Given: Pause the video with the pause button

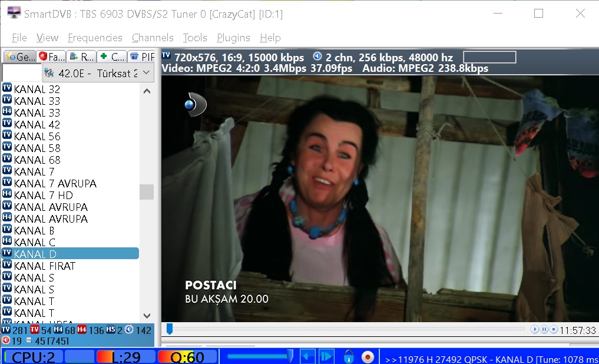Looking at the screenshot, I should tap(544, 329).
